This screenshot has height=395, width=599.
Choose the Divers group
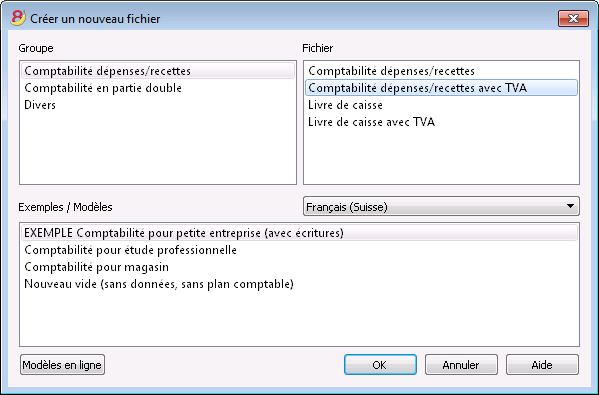pyautogui.click(x=158, y=105)
